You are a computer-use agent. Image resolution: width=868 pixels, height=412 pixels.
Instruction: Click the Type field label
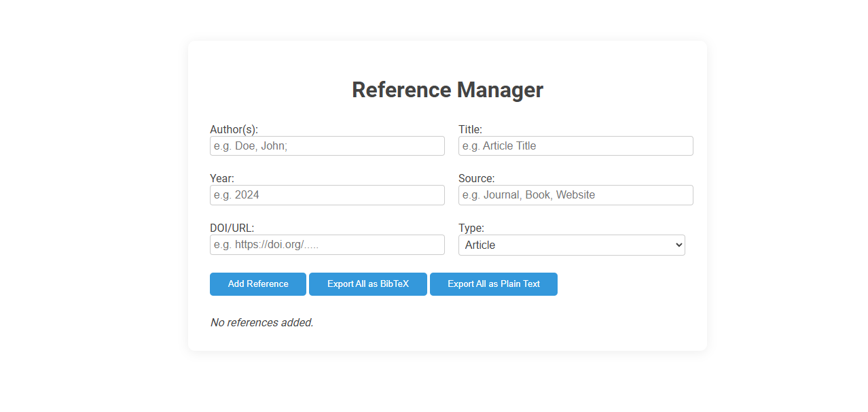pos(470,228)
